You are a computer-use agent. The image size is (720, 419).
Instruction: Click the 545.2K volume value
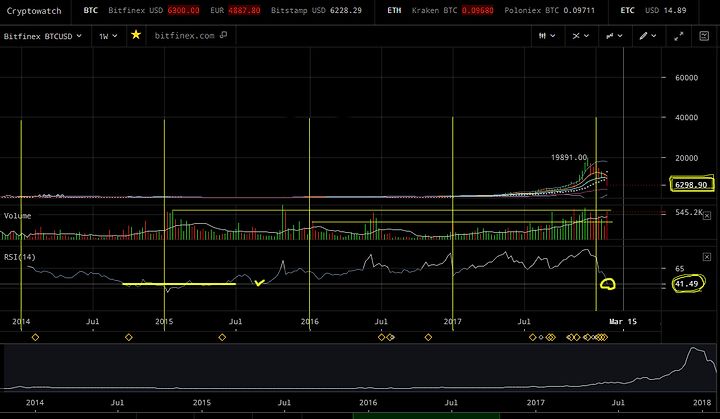tap(689, 212)
